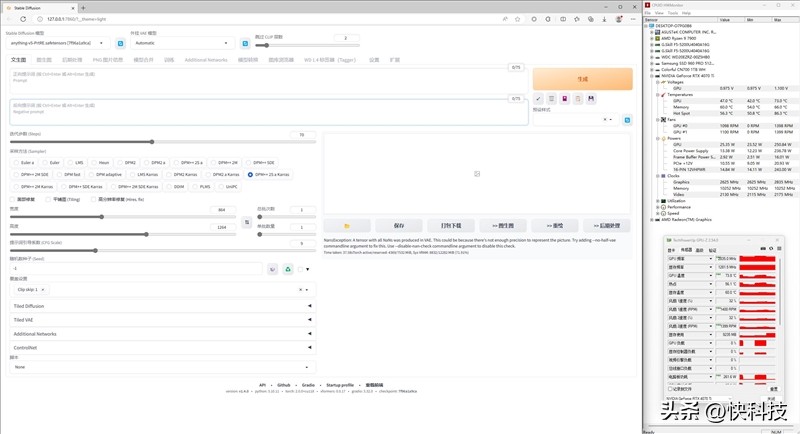
Task: Open the Stable Diffusion model dropdown
Action: coord(58,43)
